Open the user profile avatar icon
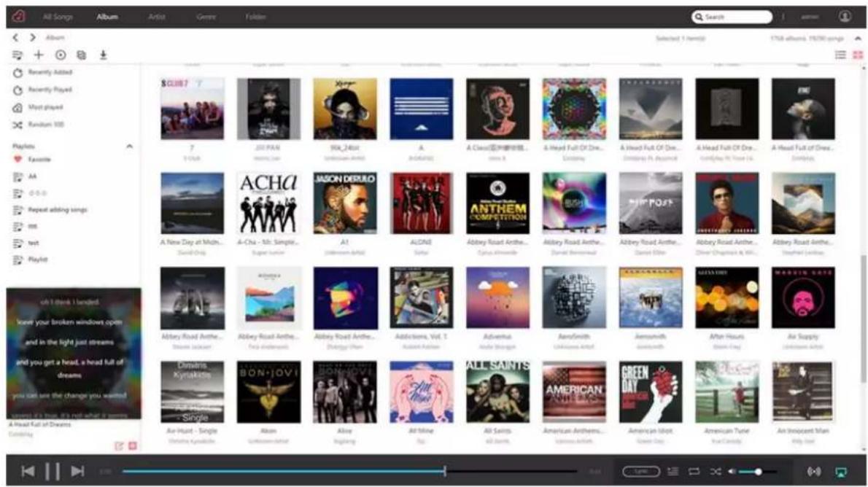This screenshot has height=487, width=868. [845, 17]
